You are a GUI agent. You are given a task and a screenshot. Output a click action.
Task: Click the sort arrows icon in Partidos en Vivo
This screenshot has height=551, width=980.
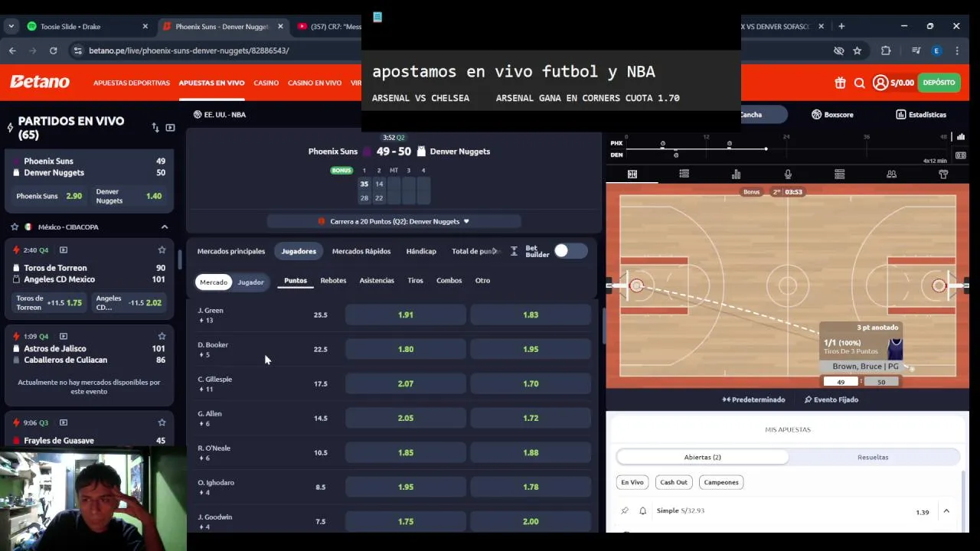click(155, 128)
